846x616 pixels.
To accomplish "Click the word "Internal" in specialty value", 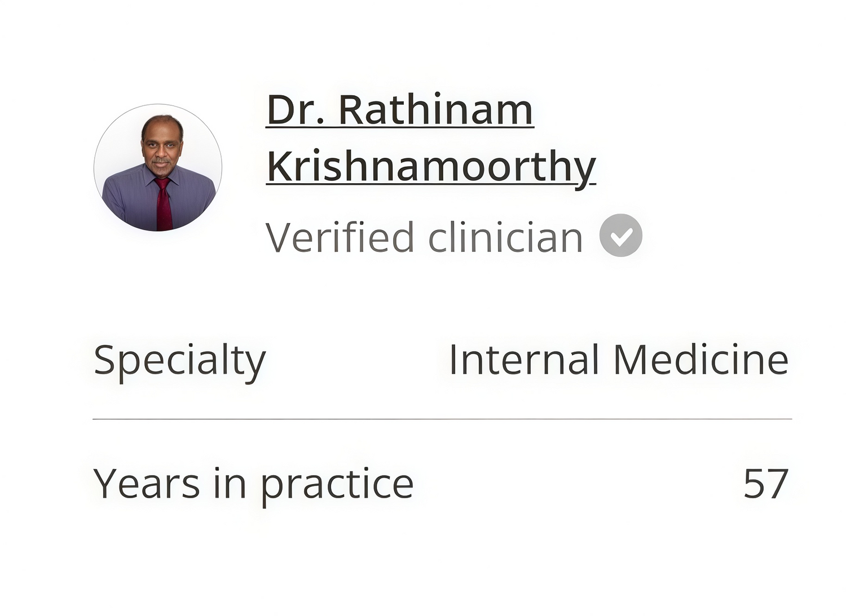I will [523, 360].
